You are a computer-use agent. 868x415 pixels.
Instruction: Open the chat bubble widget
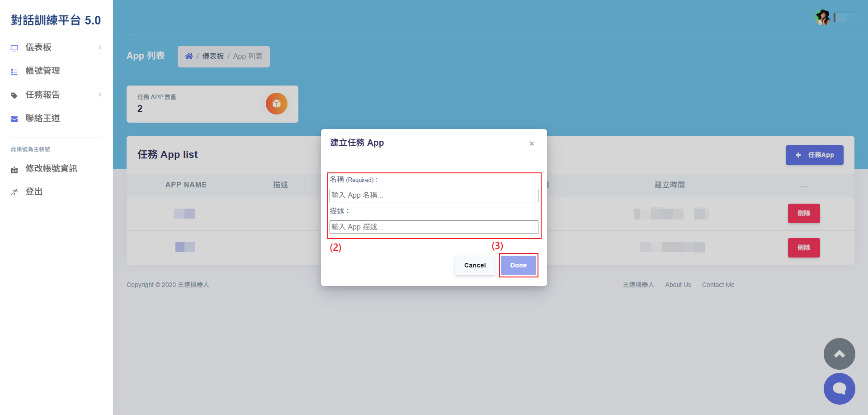(840, 389)
